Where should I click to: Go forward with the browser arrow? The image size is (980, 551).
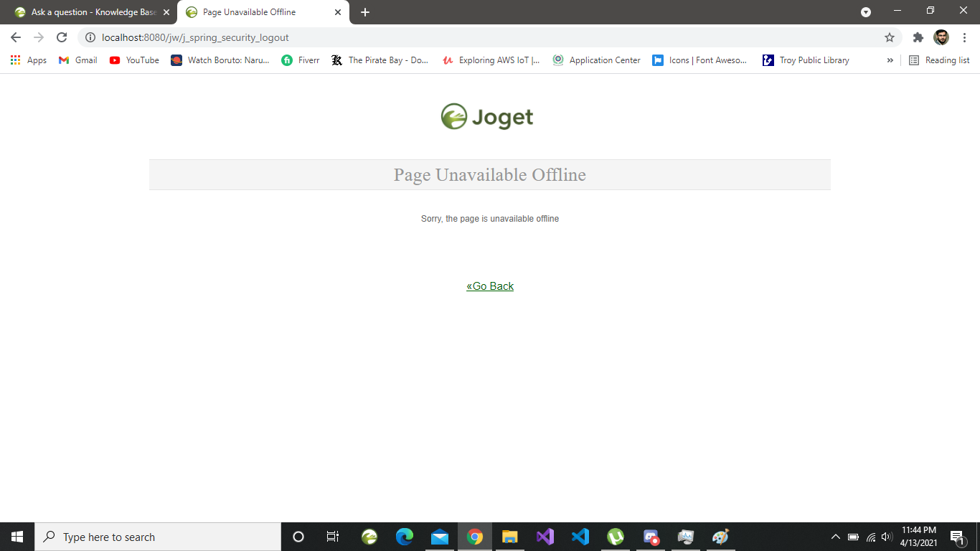[39, 37]
